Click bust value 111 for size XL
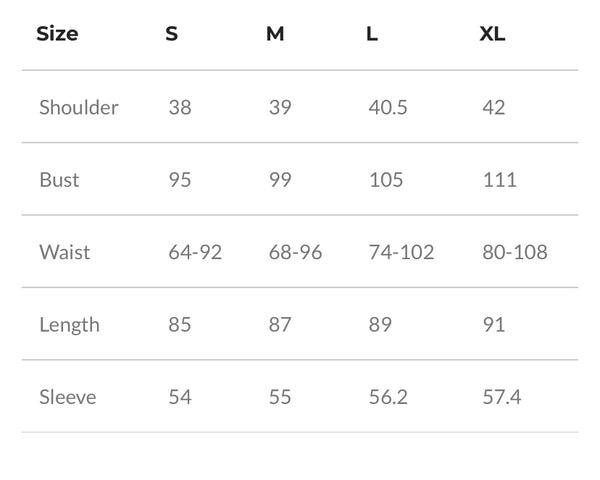600x480 pixels. [500, 180]
